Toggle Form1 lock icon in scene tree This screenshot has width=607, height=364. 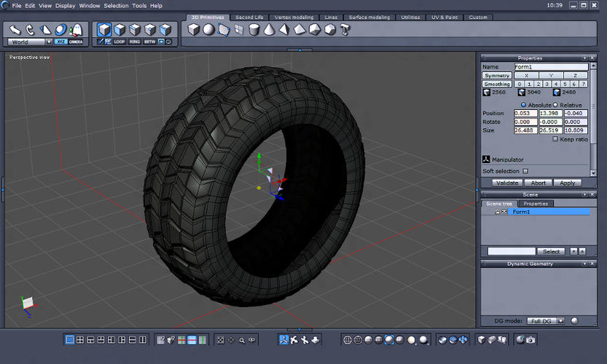click(x=497, y=212)
